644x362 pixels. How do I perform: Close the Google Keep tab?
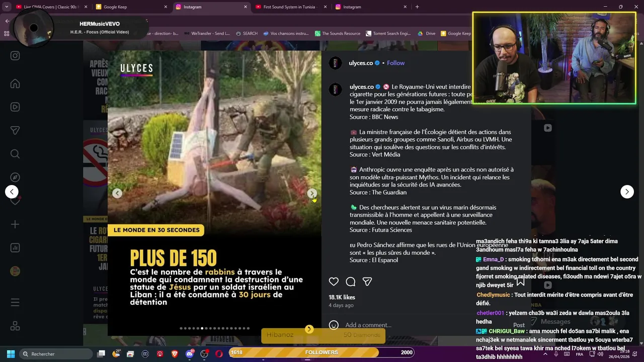[166, 7]
